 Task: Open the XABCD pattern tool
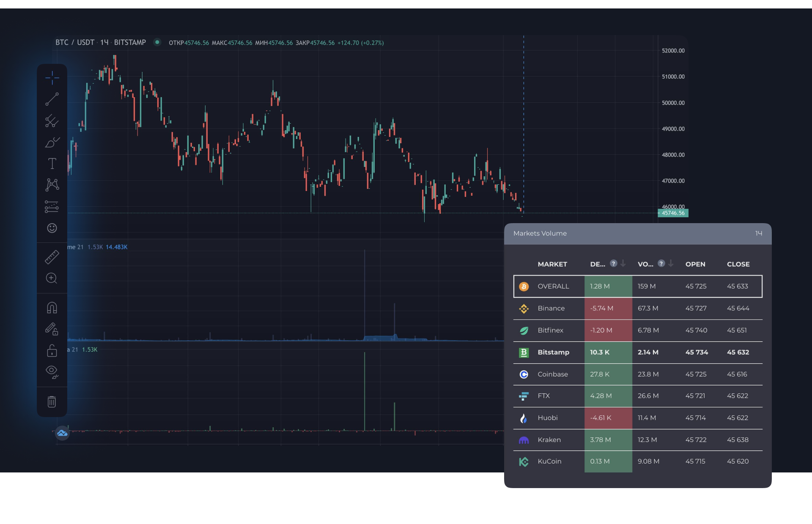click(x=52, y=185)
